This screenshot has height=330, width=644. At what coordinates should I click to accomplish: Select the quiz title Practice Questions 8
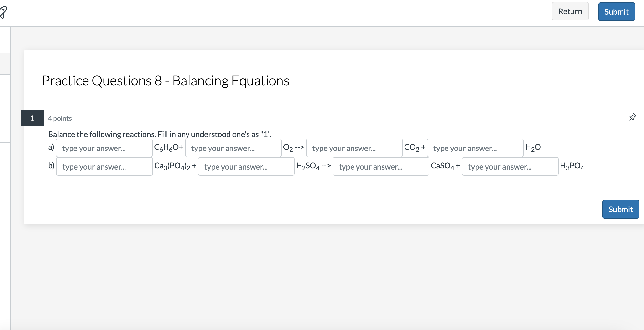[x=166, y=80]
